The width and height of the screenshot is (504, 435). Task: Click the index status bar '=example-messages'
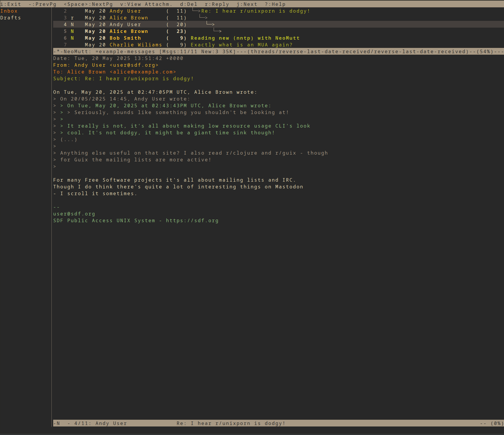click(125, 51)
